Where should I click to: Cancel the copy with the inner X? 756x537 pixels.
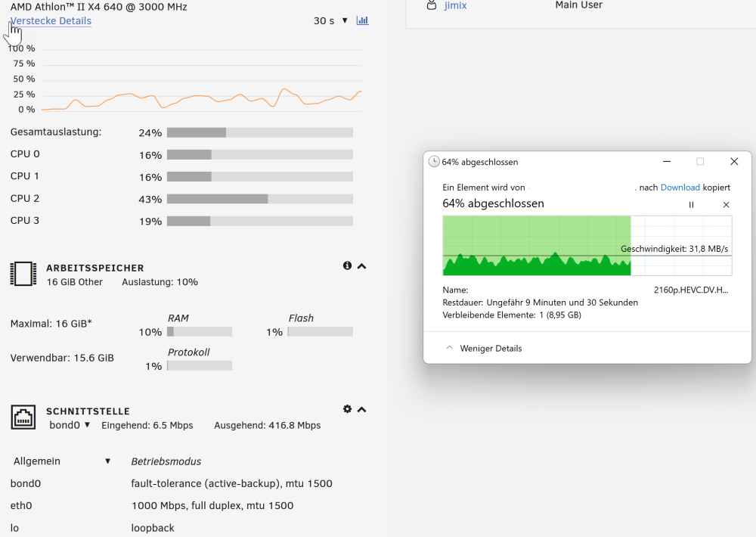726,204
